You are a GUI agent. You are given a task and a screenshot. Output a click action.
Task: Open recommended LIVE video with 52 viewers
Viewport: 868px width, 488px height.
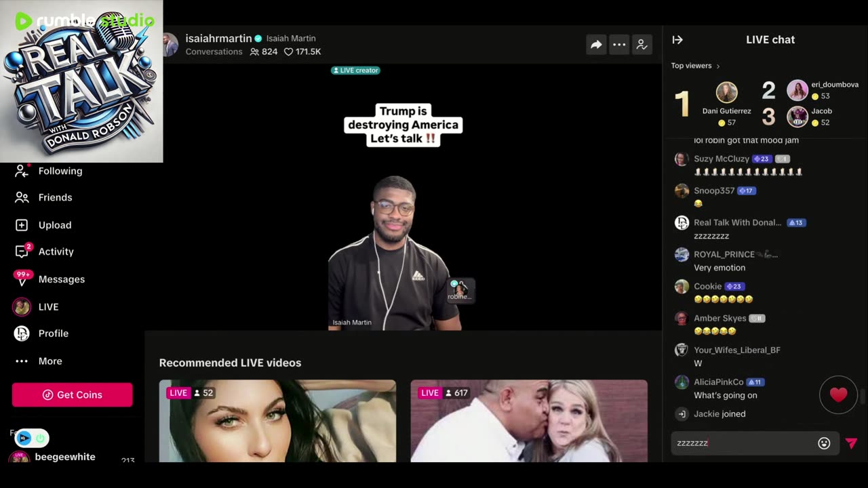(x=277, y=421)
